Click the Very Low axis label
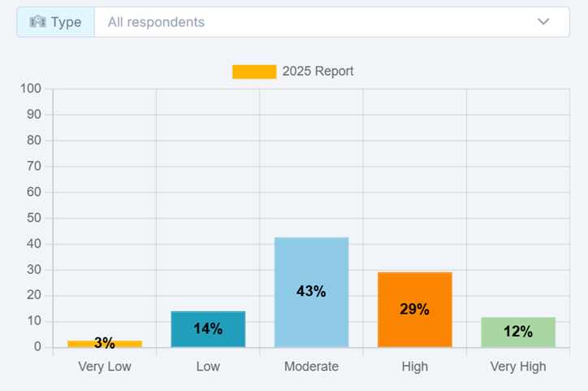The width and height of the screenshot is (588, 391). point(105,367)
